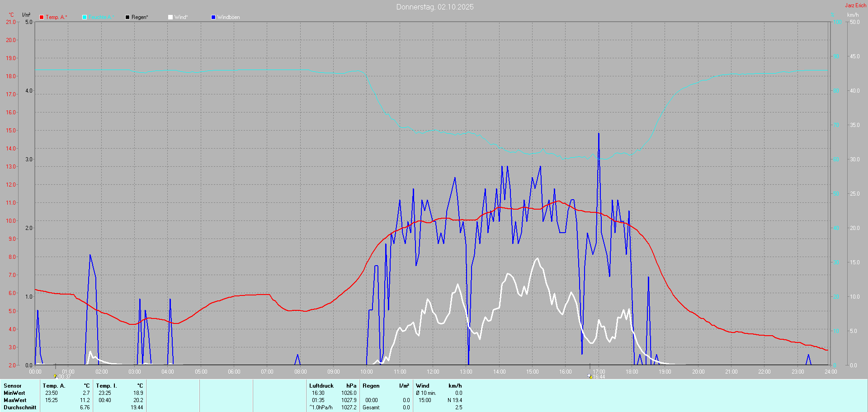Click the Temp. I. average value '19.44'
This screenshot has width=868, height=412.
(137, 407)
